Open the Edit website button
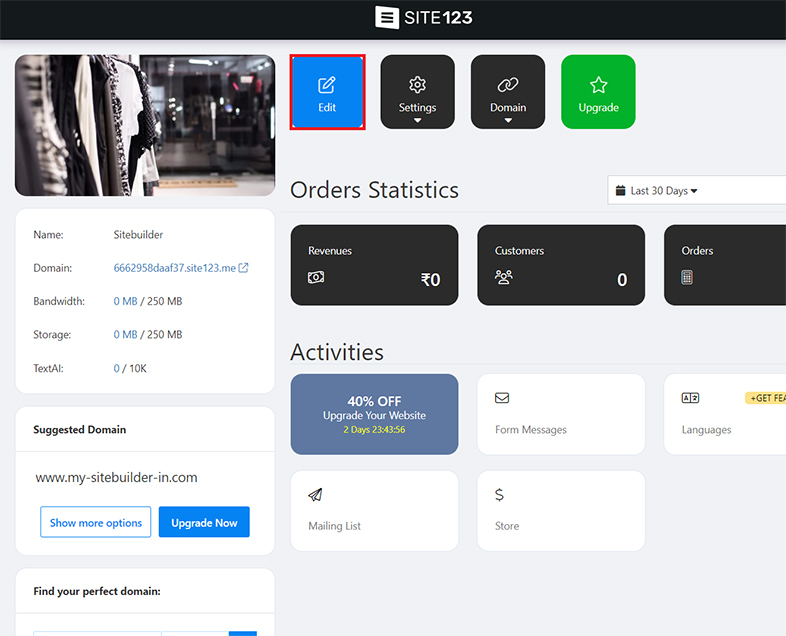Viewport: 786px width, 636px height. [327, 92]
